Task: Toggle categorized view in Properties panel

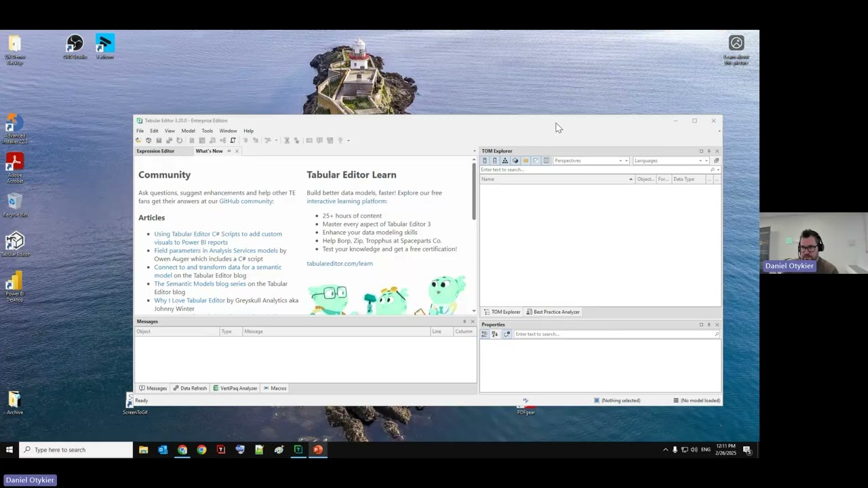Action: point(484,334)
